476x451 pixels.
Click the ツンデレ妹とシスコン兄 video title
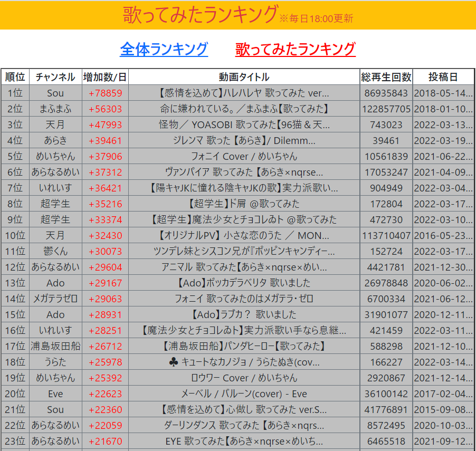[244, 251]
